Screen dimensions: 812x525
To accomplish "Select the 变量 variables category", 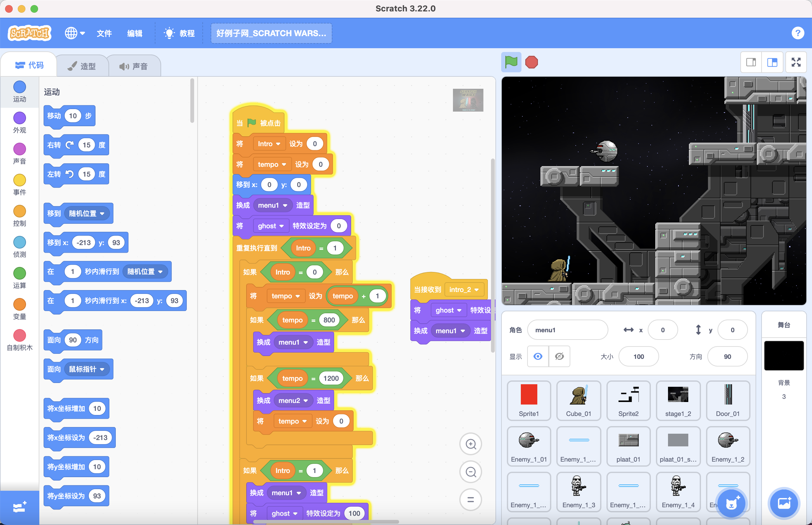I will tap(19, 309).
